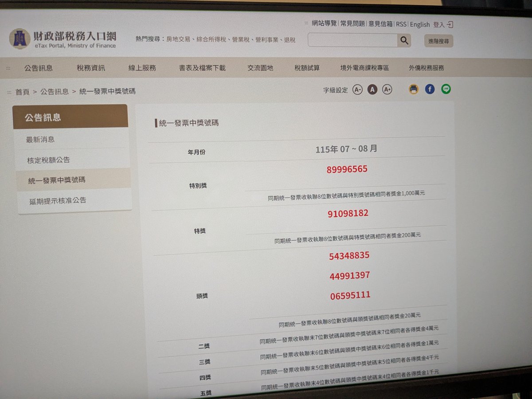Click the search input field
Screen dimensions: 532x399
pos(352,41)
